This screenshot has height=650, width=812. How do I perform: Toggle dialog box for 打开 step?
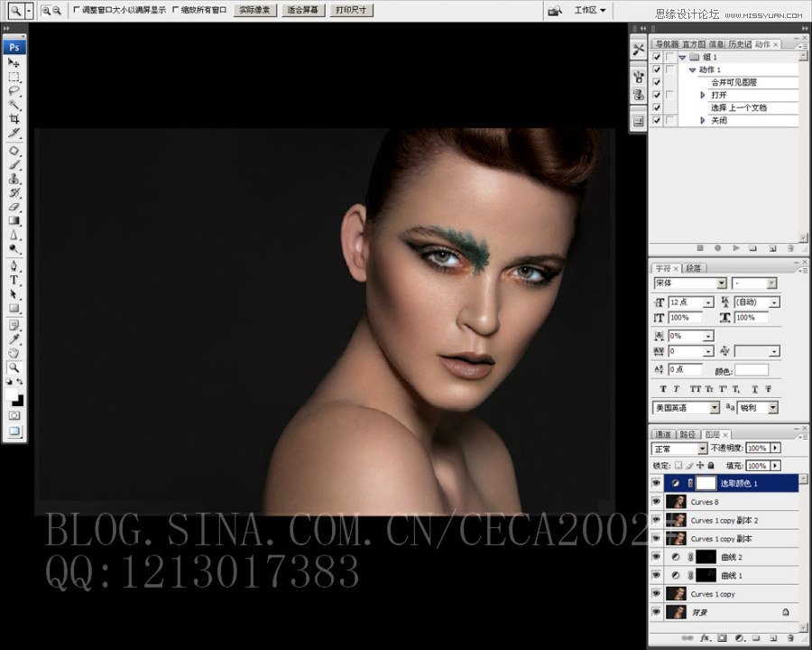[x=670, y=95]
